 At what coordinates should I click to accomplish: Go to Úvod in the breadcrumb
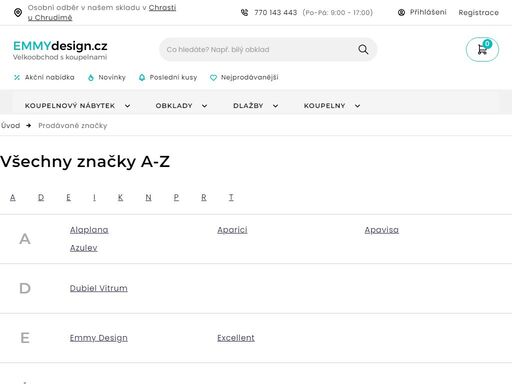(10, 126)
